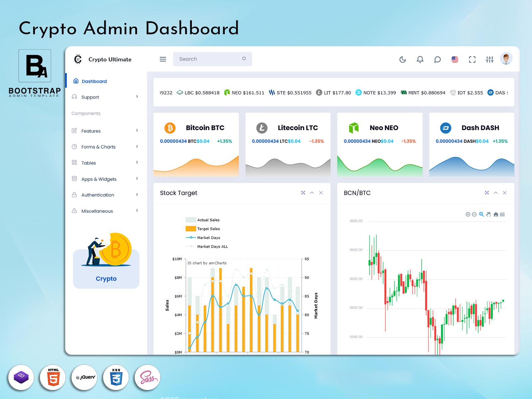
Task: Click the search magnifier icon
Action: 244,59
